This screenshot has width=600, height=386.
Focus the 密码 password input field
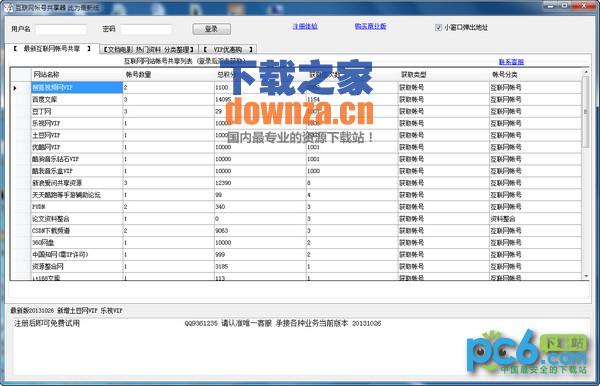[146, 29]
